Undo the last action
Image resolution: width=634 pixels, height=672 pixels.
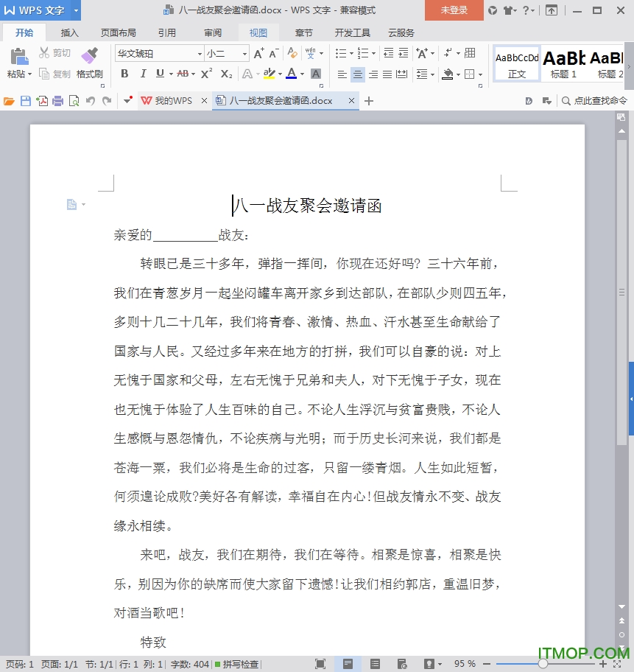(x=91, y=101)
